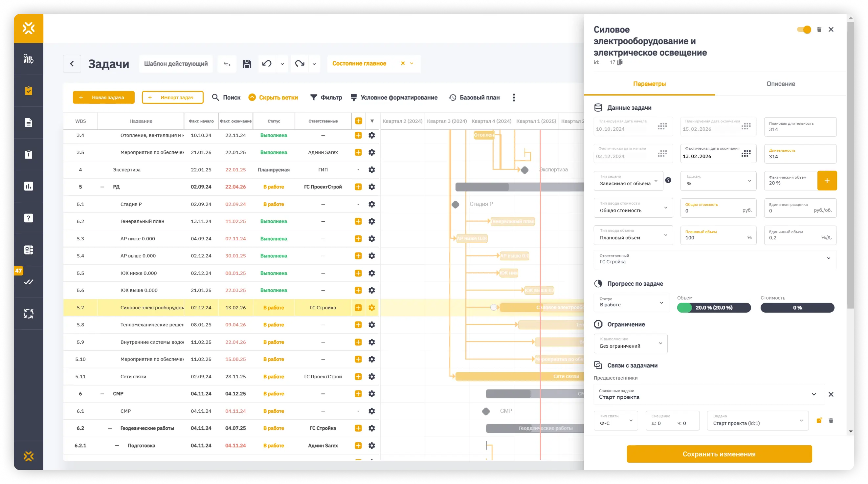Viewport: 868px width, 484px height.
Task: Open the statistics chart icon in the sidebar
Action: [28, 186]
